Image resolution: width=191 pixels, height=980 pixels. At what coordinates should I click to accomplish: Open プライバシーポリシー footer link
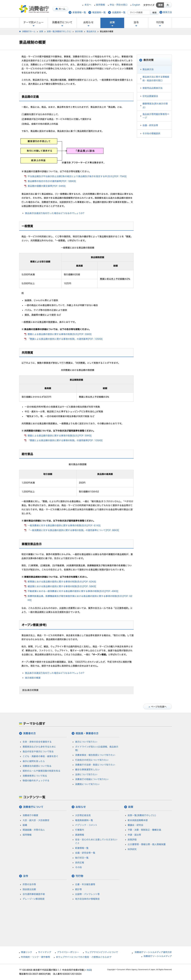[x=68, y=952]
